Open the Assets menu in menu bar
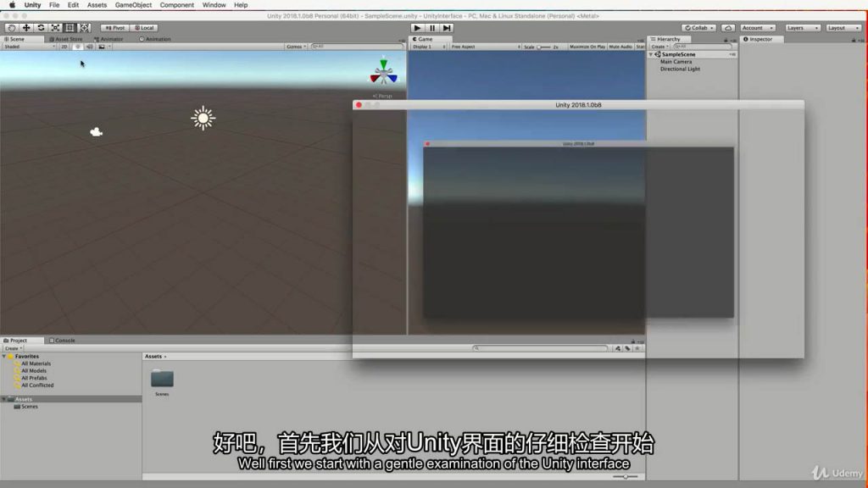The width and height of the screenshot is (868, 488). pyautogui.click(x=97, y=5)
